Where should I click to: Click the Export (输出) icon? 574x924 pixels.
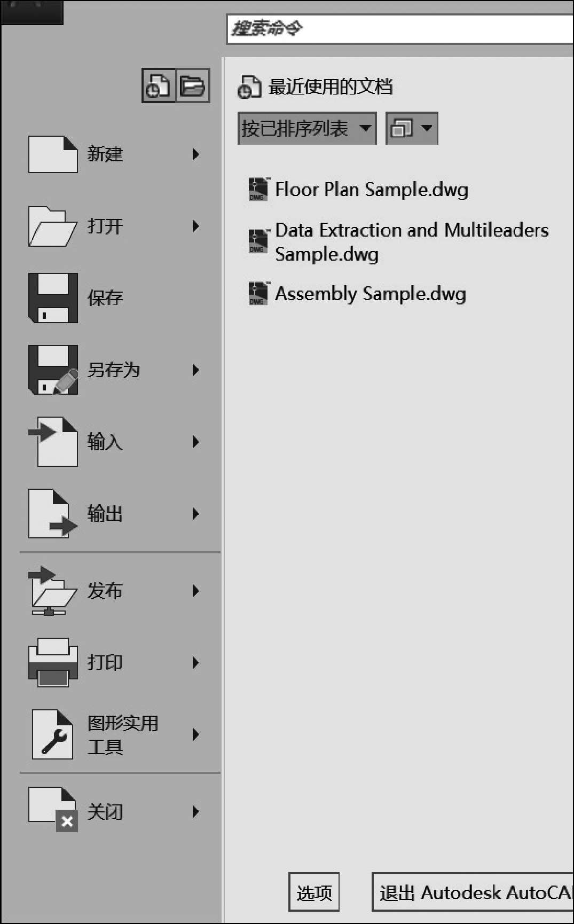coord(53,513)
